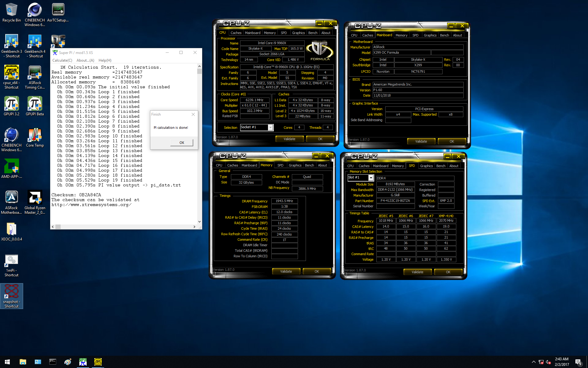The width and height of the screenshot is (588, 368).
Task: Click the xtremesystems.org URL text
Action: click(92, 205)
